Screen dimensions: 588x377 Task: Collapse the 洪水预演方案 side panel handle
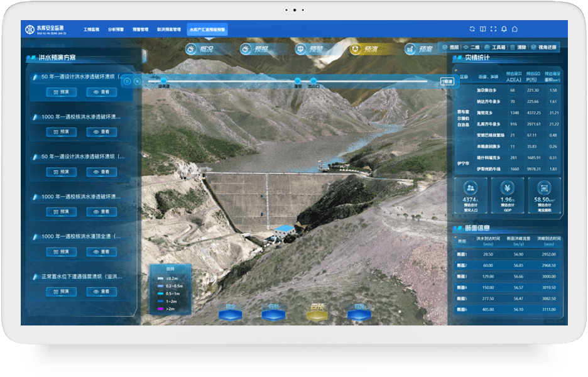pos(144,57)
